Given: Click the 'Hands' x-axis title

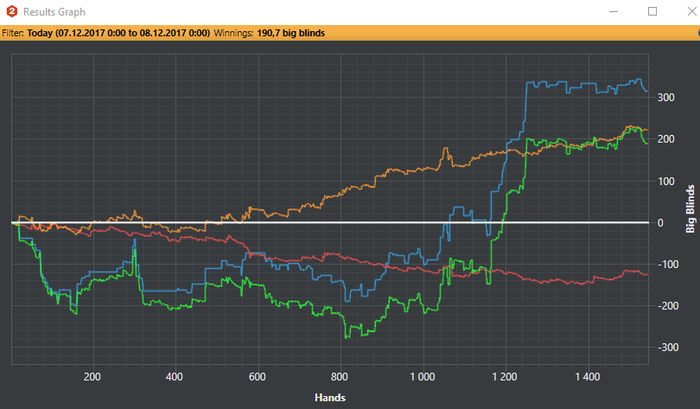Looking at the screenshot, I should pyautogui.click(x=330, y=397).
